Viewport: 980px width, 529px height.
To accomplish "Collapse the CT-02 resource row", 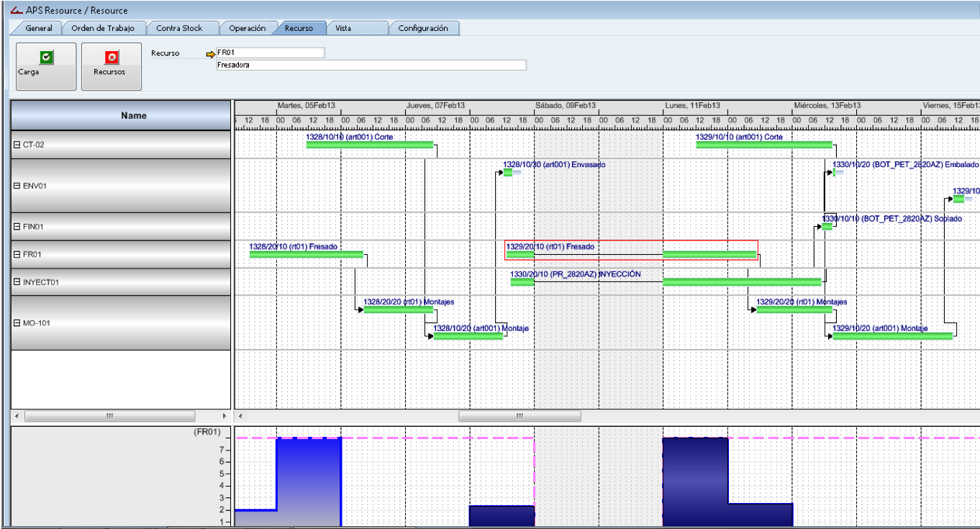I will tap(17, 145).
